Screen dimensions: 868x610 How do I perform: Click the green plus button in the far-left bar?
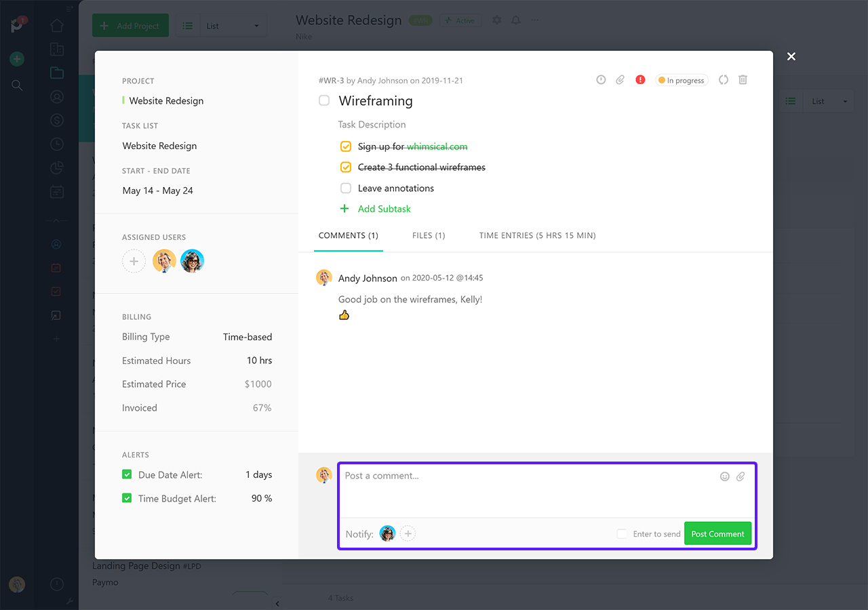17,59
